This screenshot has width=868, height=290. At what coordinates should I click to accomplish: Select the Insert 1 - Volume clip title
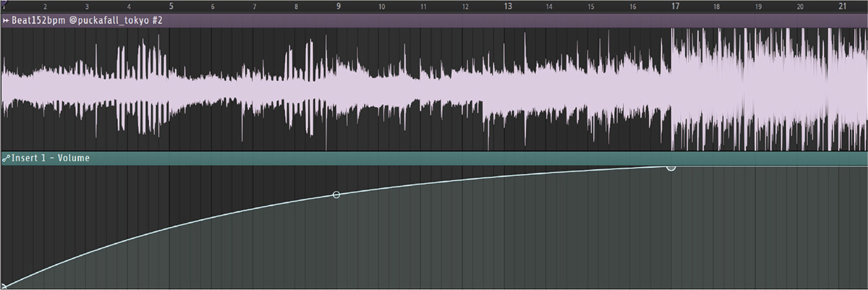tap(51, 158)
